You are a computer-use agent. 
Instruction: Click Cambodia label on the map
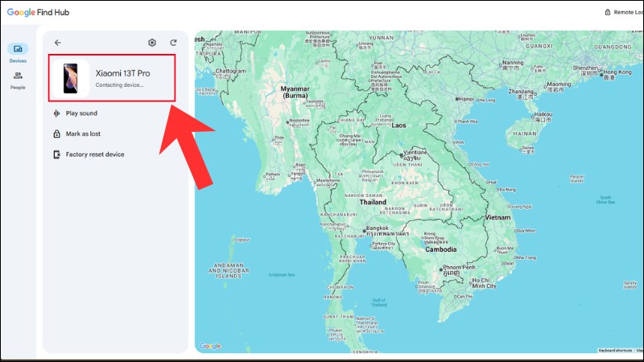click(440, 249)
